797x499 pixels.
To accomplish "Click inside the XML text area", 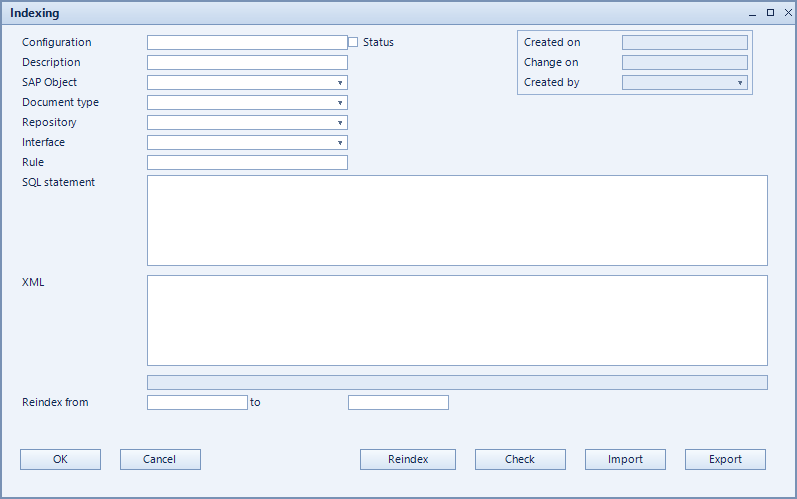I will [457, 321].
